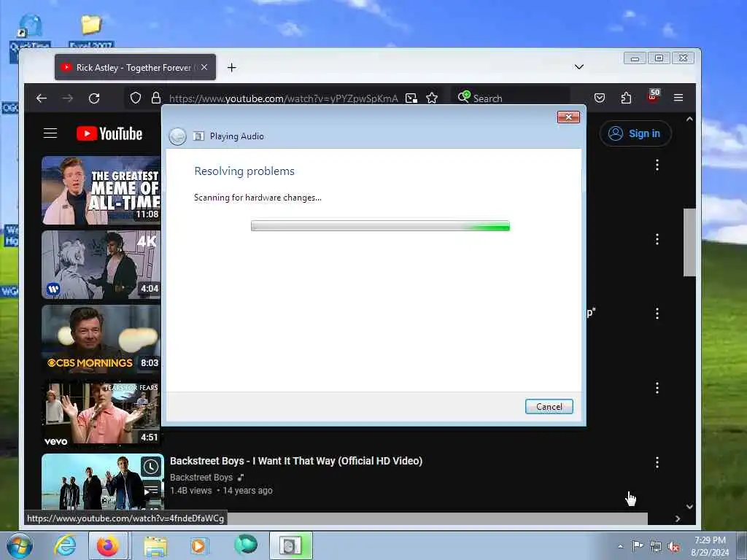
Task: Click Watch later icon on Backstreet Boys thumbnail
Action: (150, 467)
